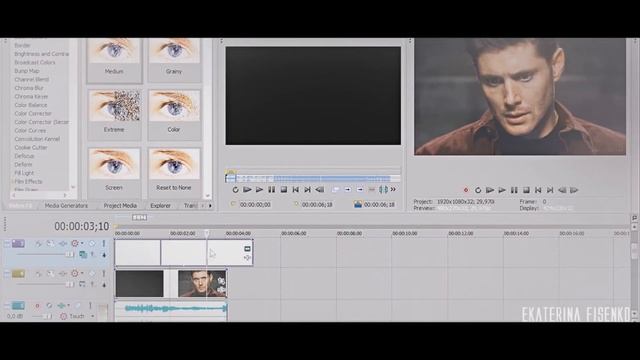Screen dimensions: 640x360
Task: Go to project end in Video Preview
Action: [x=550, y=190]
